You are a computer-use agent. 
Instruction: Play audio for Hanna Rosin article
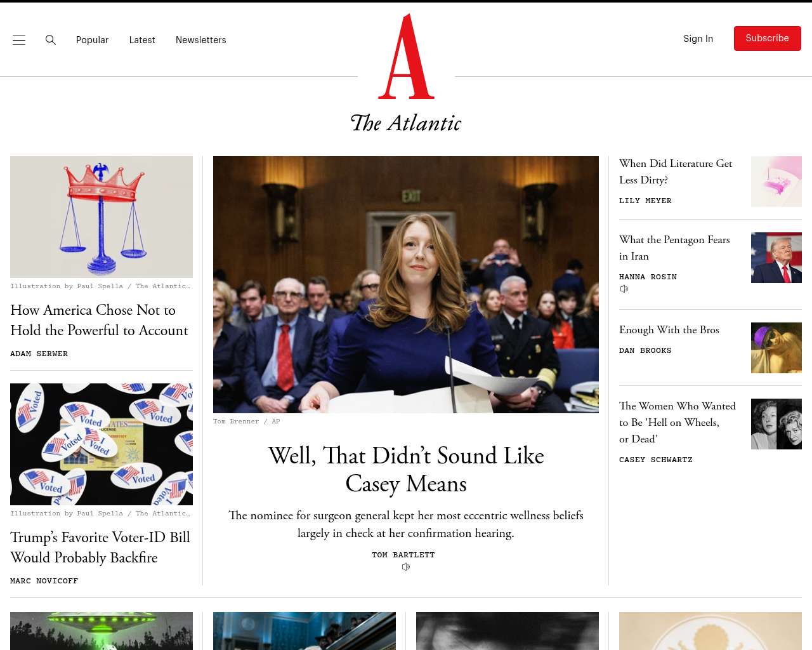coord(624,289)
